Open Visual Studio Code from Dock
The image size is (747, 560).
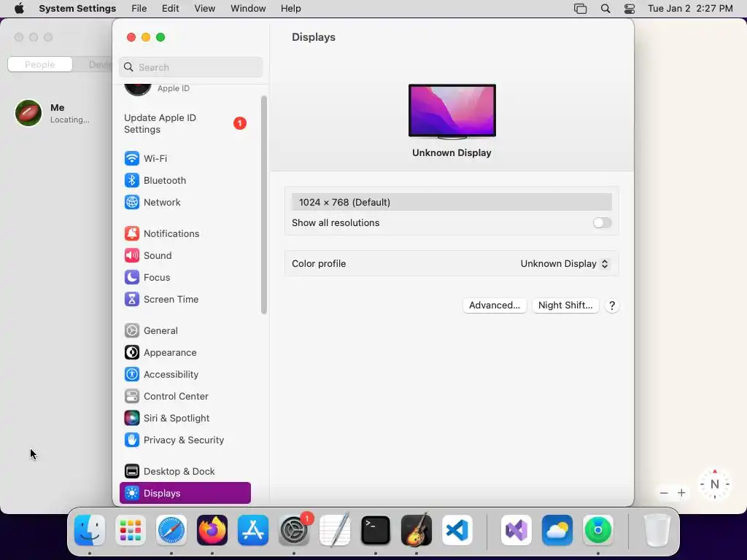(457, 530)
